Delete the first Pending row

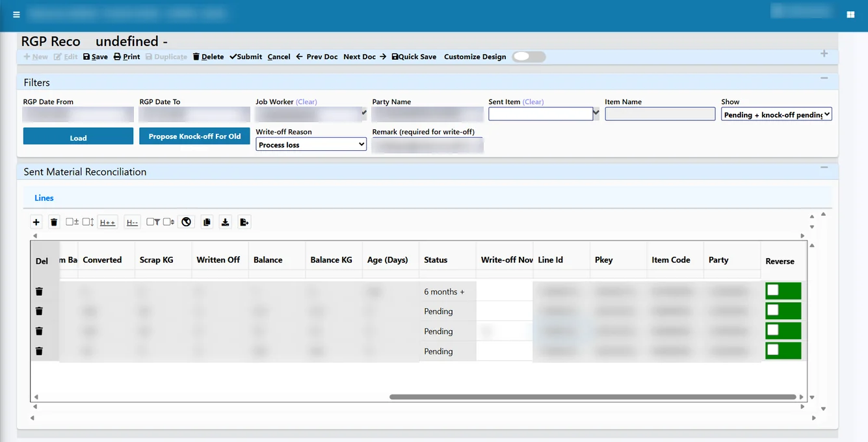tap(39, 311)
